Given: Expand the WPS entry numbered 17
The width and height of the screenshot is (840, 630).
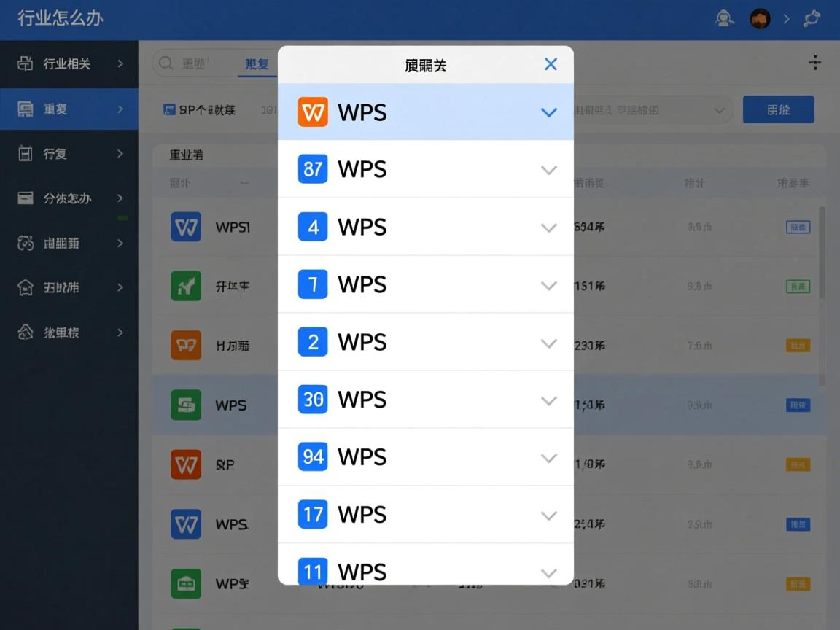Looking at the screenshot, I should (x=548, y=515).
